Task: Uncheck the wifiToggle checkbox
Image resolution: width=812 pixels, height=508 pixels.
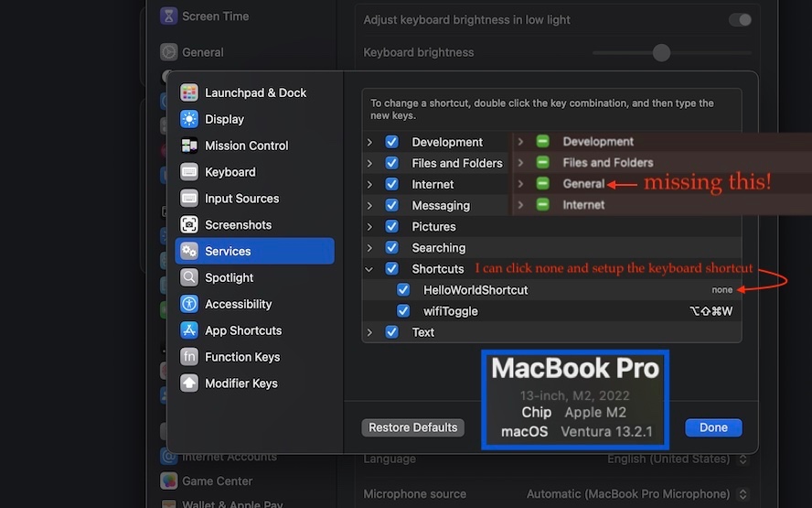Action: (x=403, y=311)
